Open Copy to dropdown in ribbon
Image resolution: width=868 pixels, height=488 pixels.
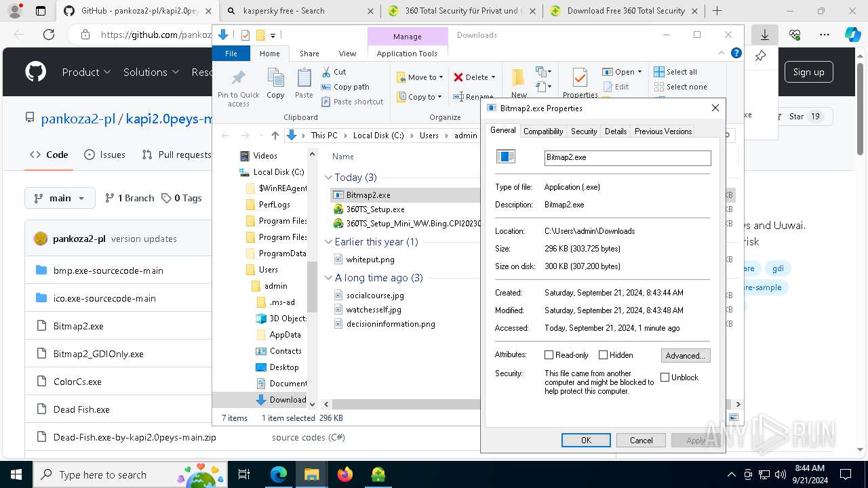(x=420, y=97)
